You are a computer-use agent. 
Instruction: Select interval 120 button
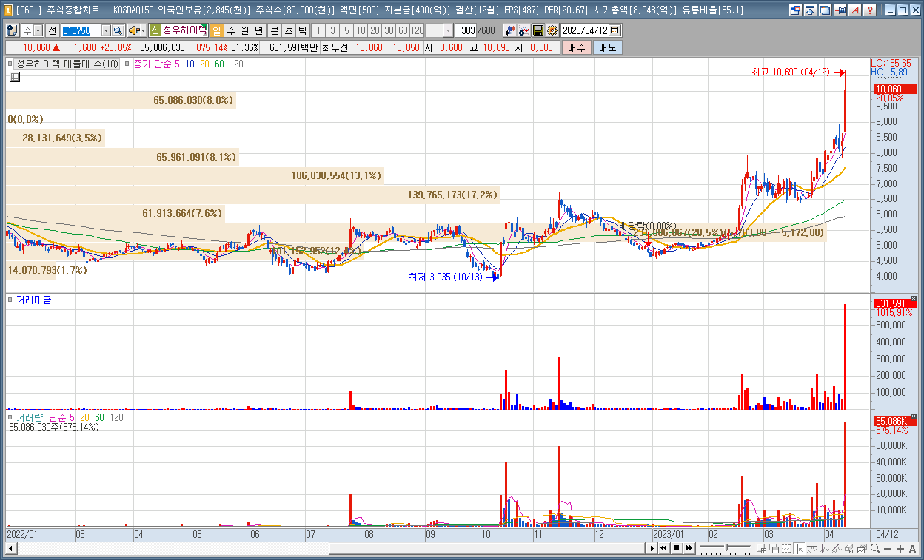tap(417, 30)
